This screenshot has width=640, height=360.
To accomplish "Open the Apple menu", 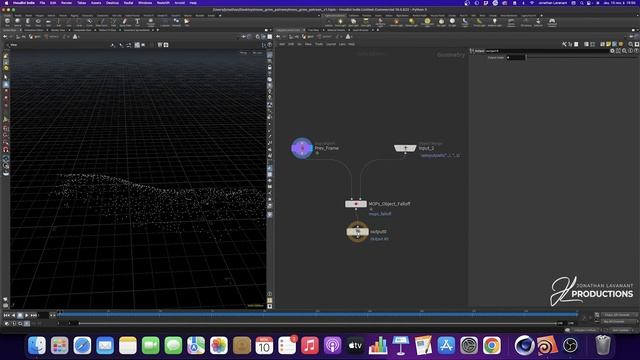I will point(7,3).
